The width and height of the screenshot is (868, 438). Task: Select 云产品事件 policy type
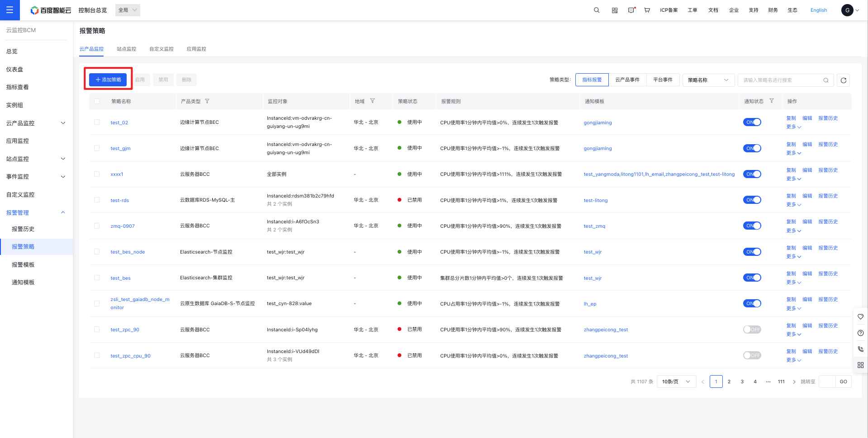(x=627, y=80)
